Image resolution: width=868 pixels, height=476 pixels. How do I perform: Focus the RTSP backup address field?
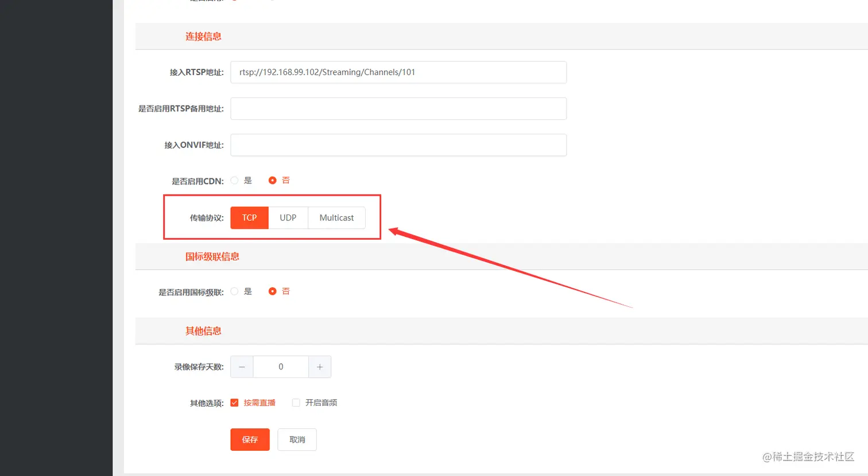(x=398, y=108)
